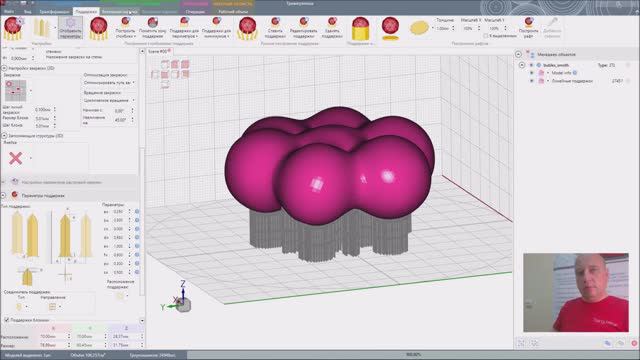
Task: Click 'Построить рафт' button
Action: coord(529,28)
